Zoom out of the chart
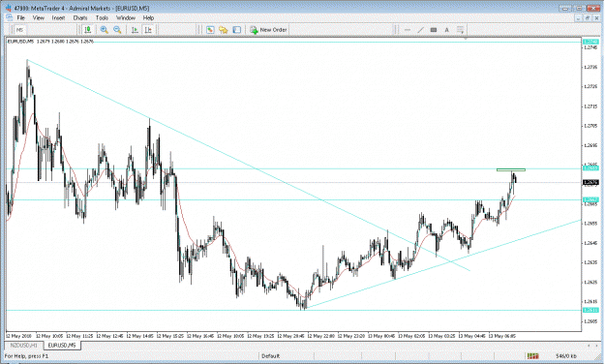605x364 pixels. pos(117,30)
